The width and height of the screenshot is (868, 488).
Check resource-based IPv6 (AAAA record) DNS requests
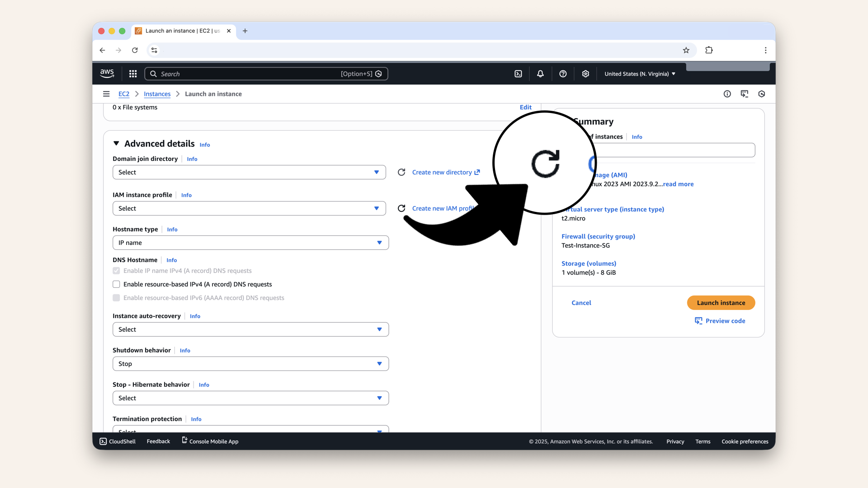pyautogui.click(x=116, y=298)
